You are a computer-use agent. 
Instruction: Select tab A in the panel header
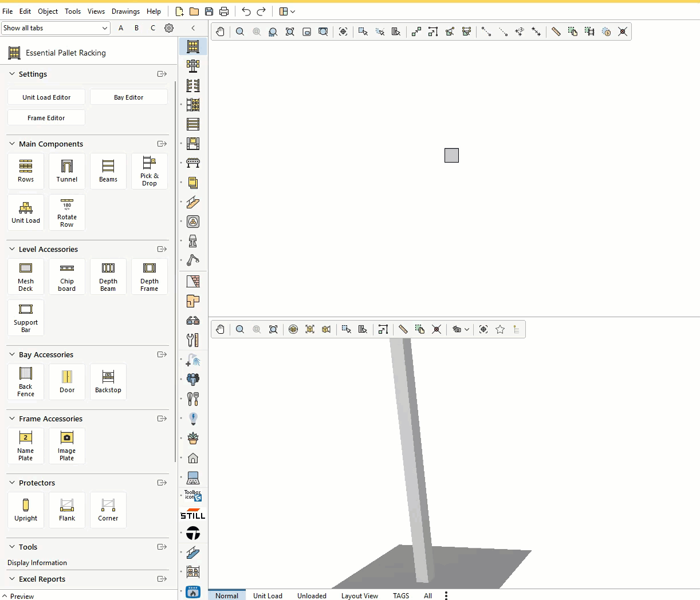[121, 28]
